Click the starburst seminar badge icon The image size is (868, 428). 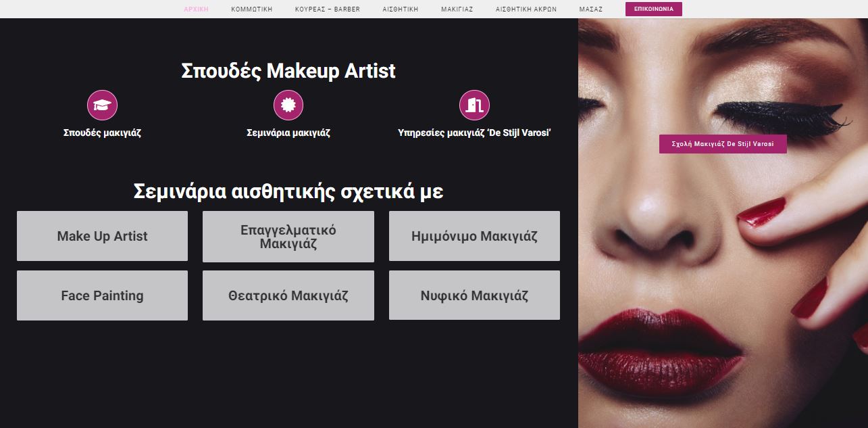coord(288,105)
